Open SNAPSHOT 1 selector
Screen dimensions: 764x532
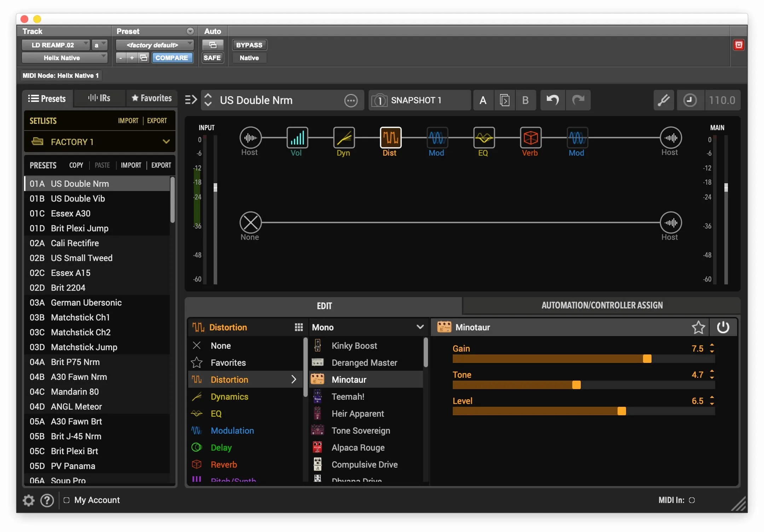(x=419, y=100)
